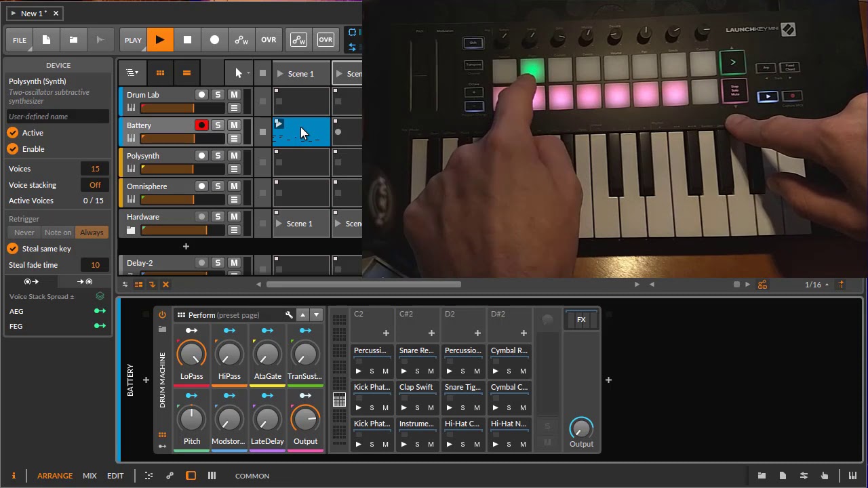The height and width of the screenshot is (488, 868).
Task: Open Perform preset page selector
Action: [x=224, y=315]
